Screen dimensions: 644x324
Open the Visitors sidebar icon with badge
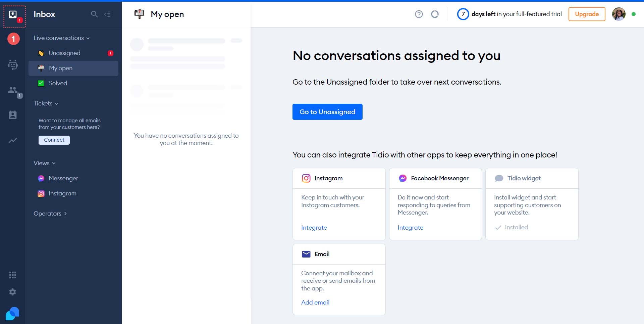(13, 90)
